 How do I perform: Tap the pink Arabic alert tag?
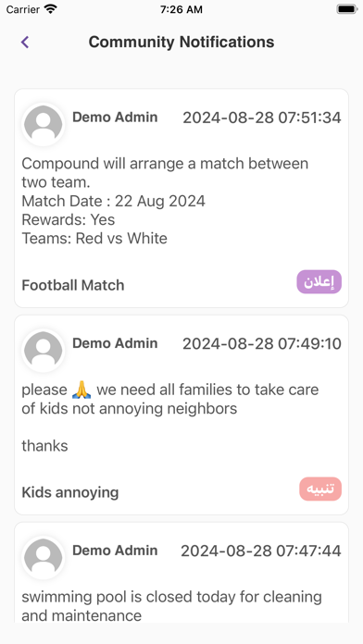(320, 489)
